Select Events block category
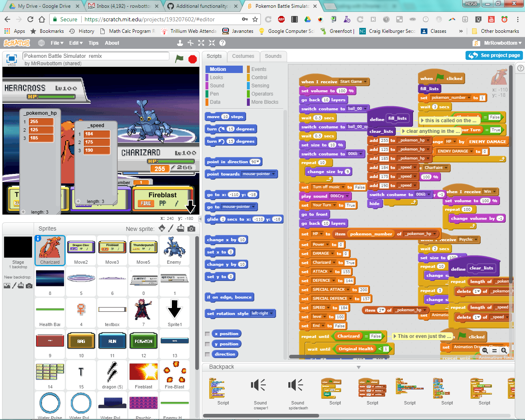Screen dimensions: 525x420 coord(259,69)
